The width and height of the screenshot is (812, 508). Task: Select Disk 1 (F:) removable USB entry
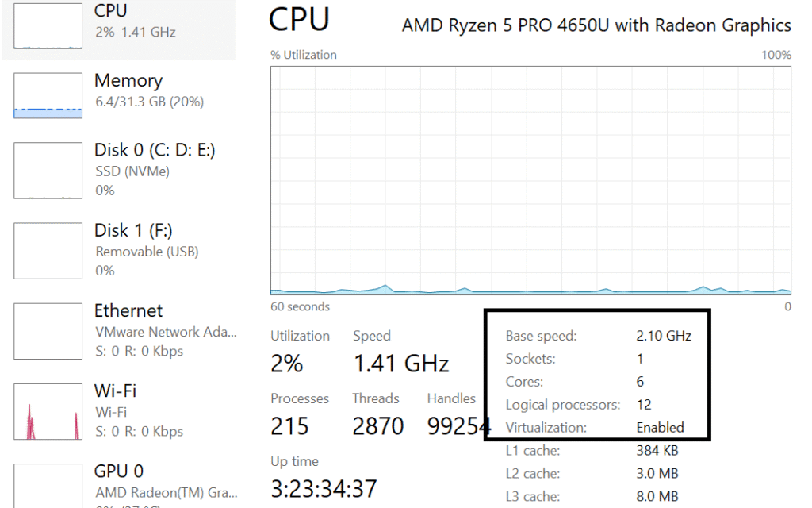point(119,250)
